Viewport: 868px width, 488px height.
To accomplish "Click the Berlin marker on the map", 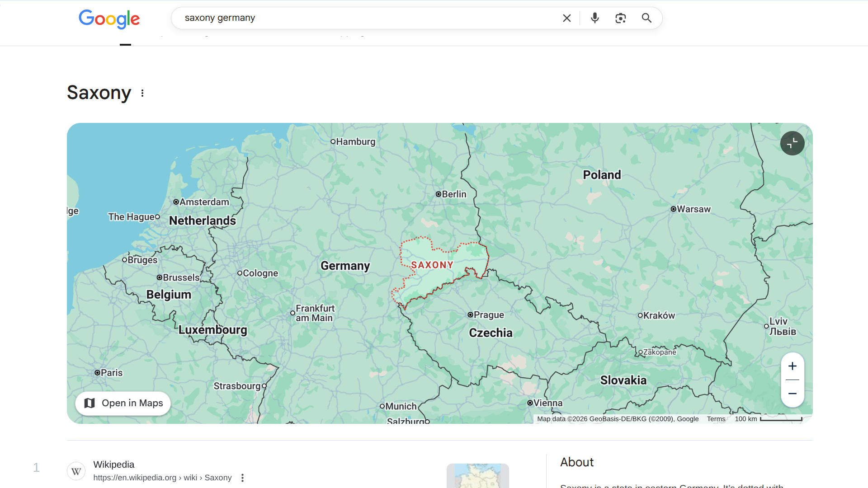I will click(x=439, y=194).
